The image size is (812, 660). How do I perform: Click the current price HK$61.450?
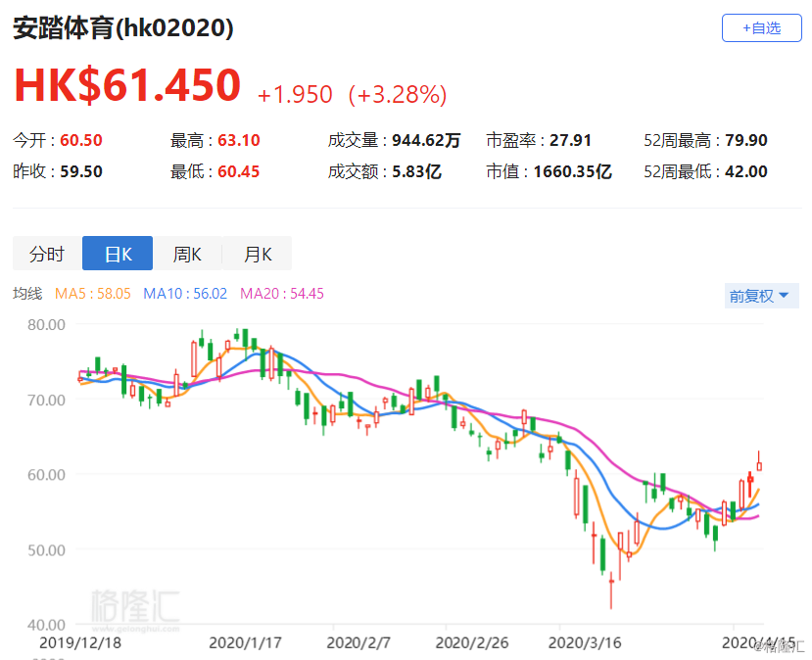[x=127, y=84]
